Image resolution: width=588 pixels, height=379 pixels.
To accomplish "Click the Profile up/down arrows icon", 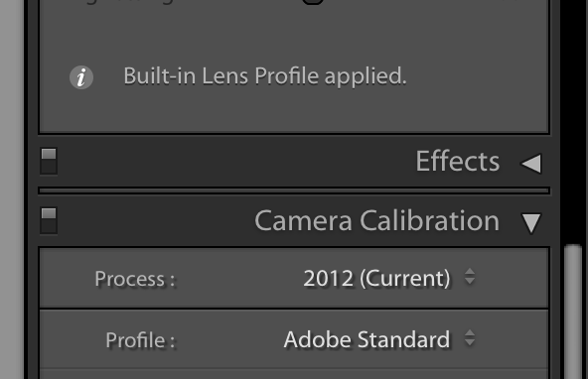I will click(x=470, y=337).
